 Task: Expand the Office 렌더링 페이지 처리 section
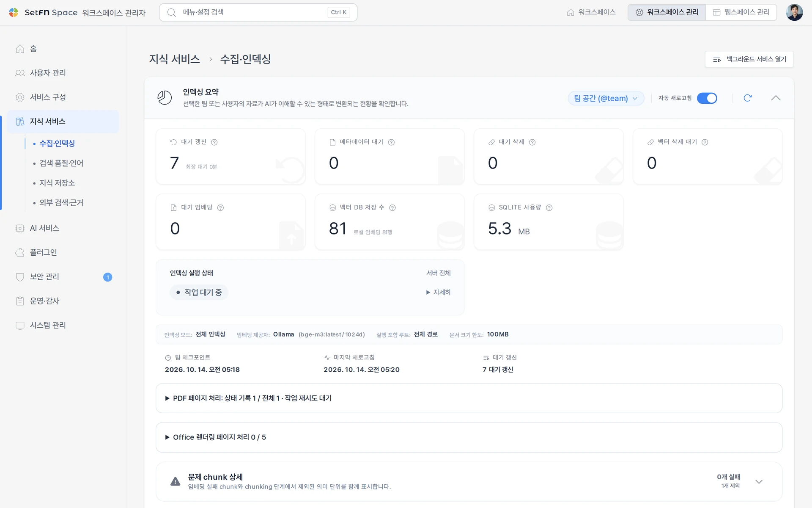pos(469,437)
